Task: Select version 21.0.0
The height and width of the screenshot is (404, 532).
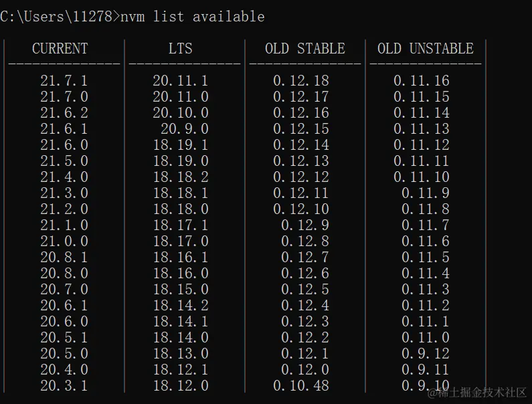Action: click(x=64, y=241)
